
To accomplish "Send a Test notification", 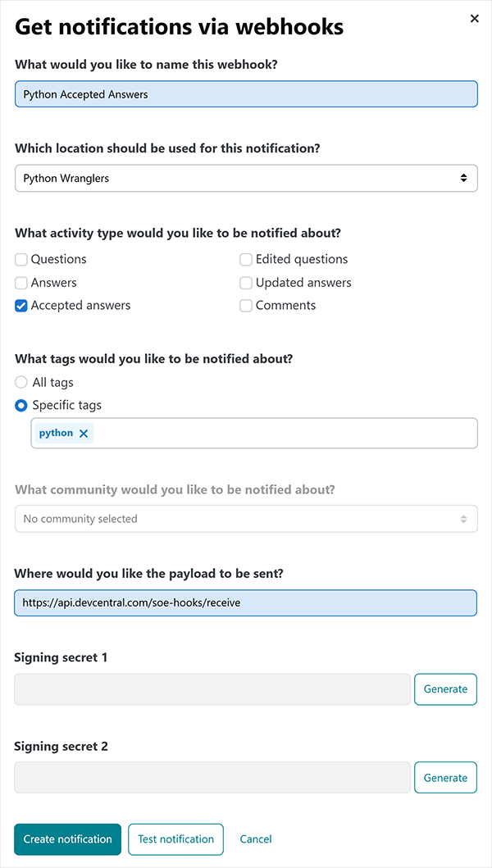I will point(175,839).
